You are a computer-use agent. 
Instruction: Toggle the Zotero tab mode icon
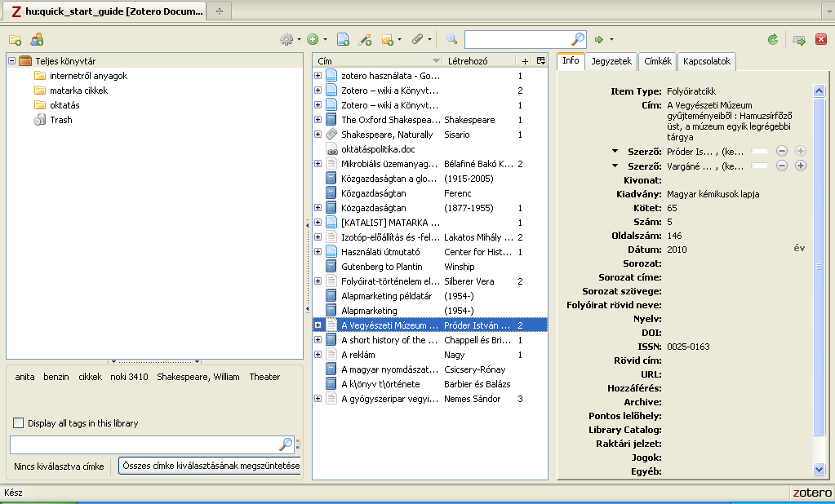tap(799, 40)
